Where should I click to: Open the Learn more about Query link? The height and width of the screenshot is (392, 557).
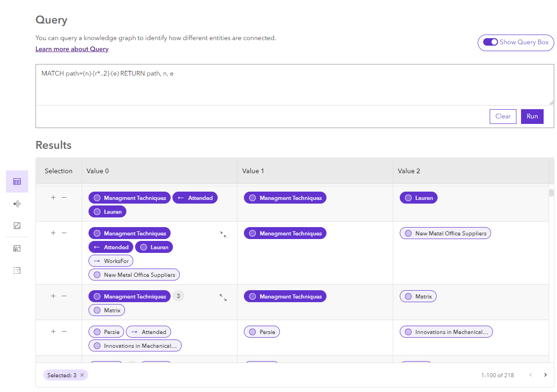(x=72, y=49)
